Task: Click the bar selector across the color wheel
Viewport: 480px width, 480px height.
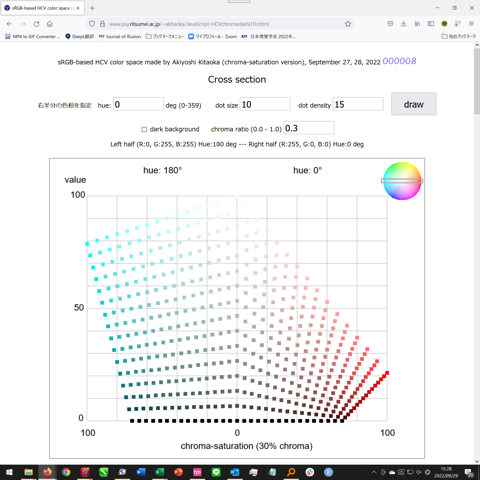Action: click(x=402, y=181)
